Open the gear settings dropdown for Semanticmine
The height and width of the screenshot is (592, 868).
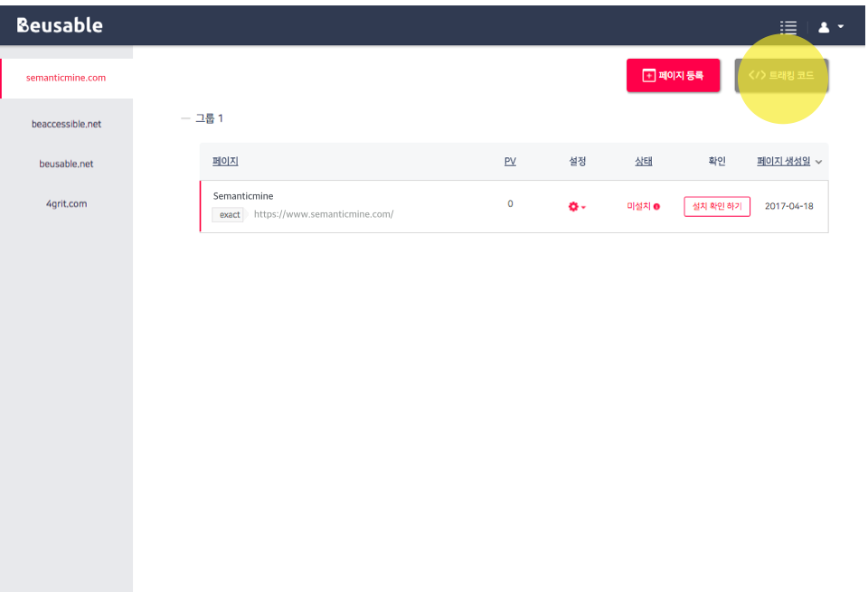577,206
